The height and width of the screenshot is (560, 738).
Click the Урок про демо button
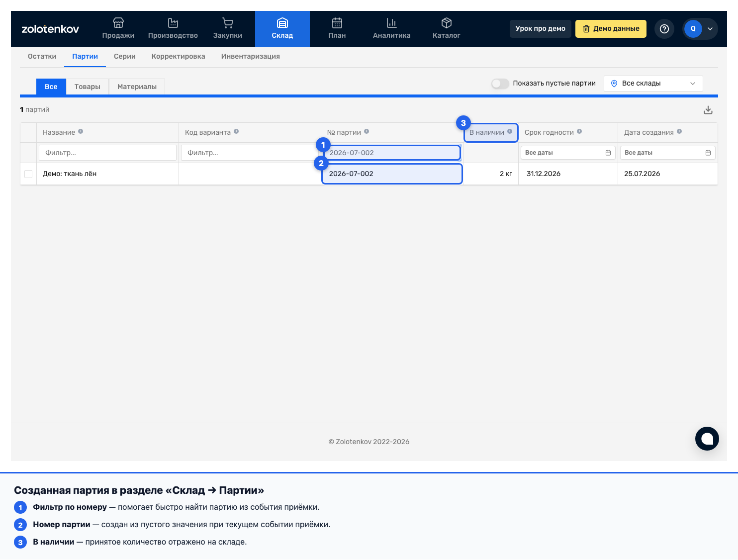(541, 29)
